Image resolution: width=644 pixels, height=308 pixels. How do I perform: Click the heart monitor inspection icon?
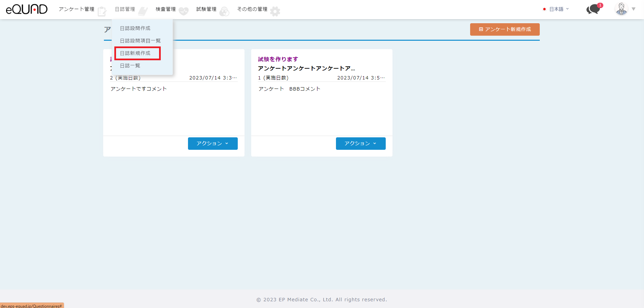(x=184, y=11)
